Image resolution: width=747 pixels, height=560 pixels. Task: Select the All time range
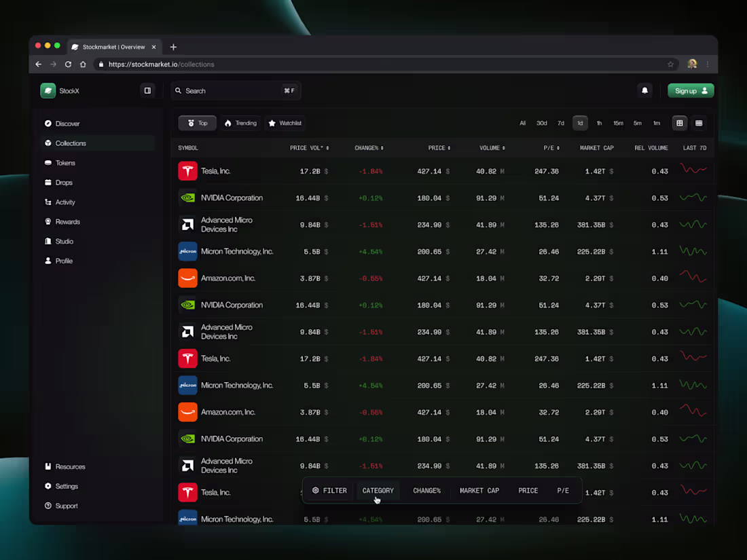click(x=523, y=123)
